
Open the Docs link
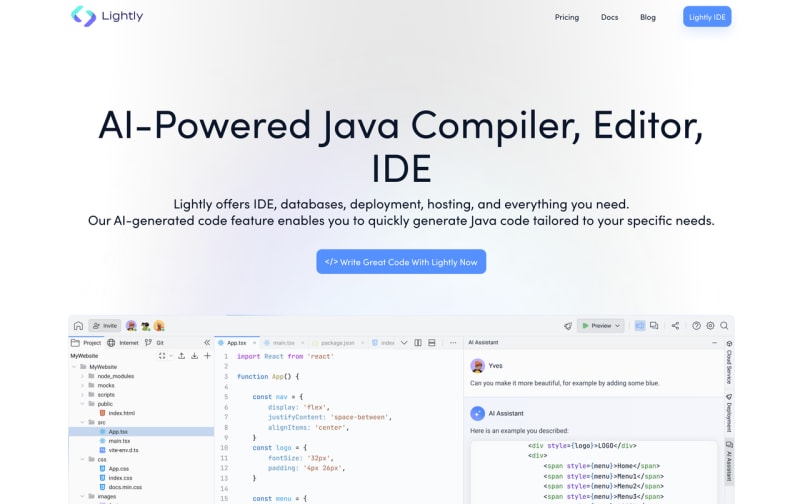pos(609,17)
